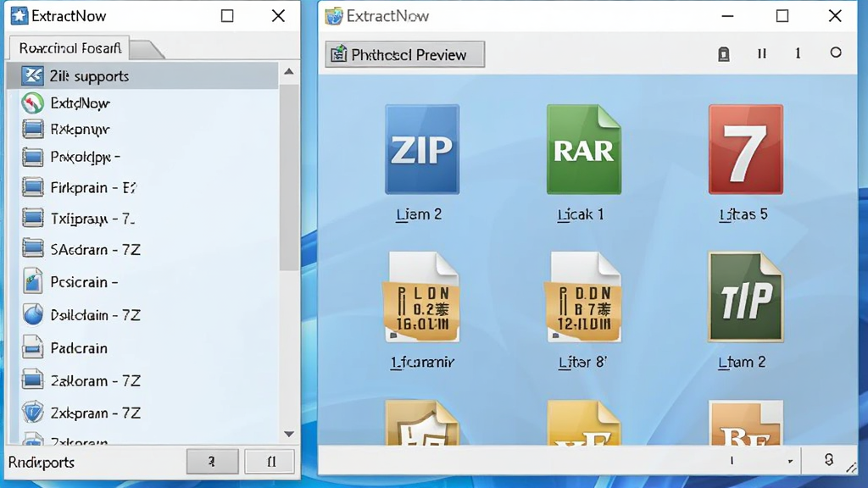Click the '8' icon in the right status bar
Image resolution: width=868 pixels, height=488 pixels.
pos(829,460)
